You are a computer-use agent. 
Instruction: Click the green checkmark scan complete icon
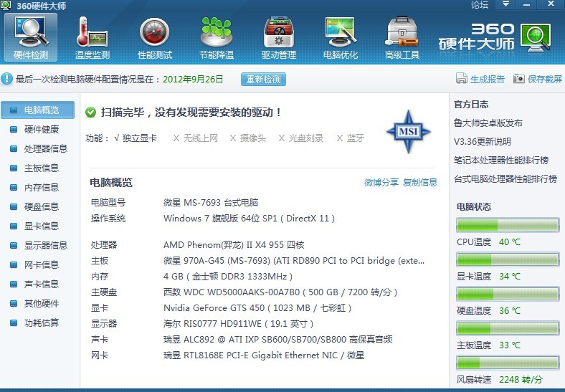(x=91, y=113)
